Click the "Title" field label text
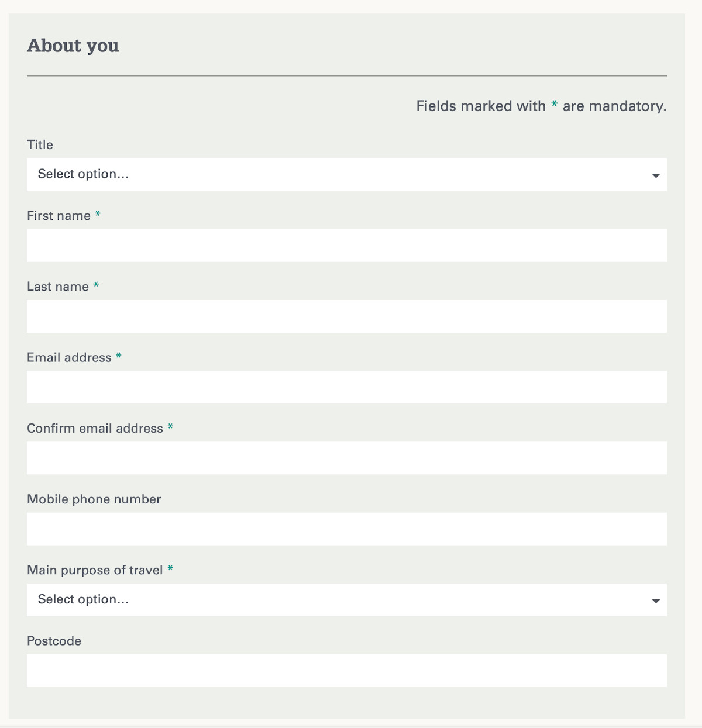 pyautogui.click(x=40, y=145)
